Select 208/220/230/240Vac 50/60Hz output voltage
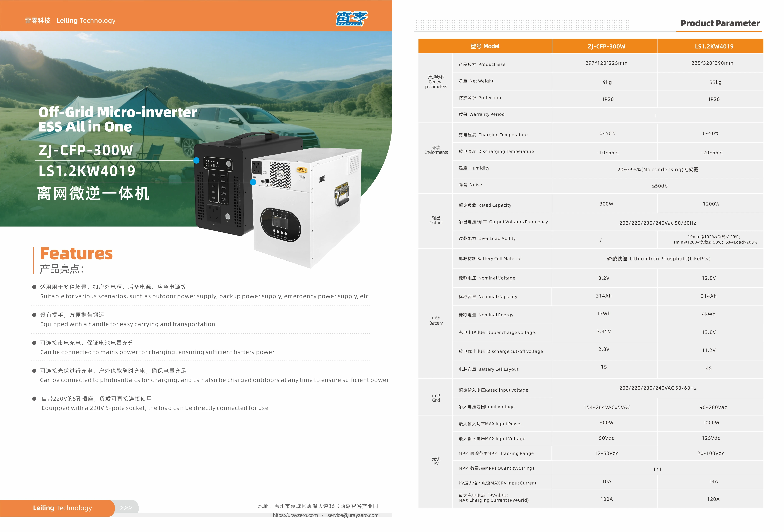 658,223
